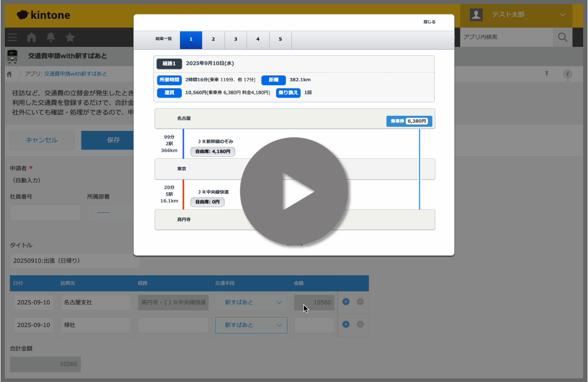Add a row after the 名古屋支社 row

(346, 302)
